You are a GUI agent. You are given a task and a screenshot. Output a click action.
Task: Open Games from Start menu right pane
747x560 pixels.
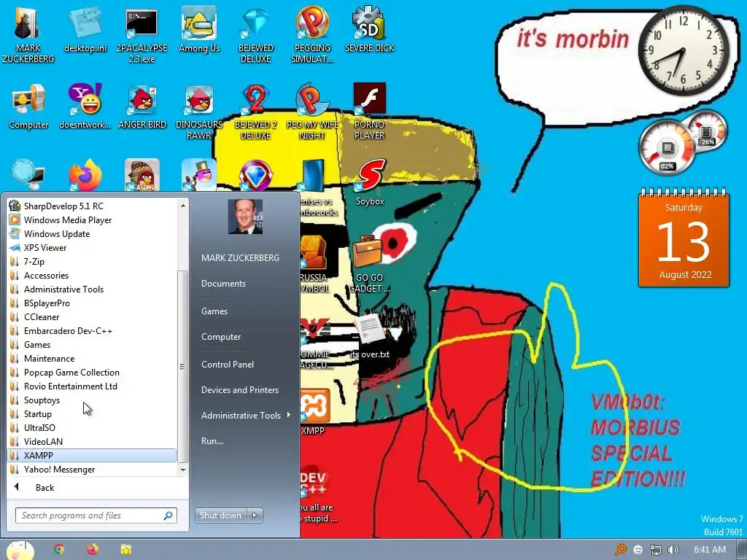click(214, 311)
